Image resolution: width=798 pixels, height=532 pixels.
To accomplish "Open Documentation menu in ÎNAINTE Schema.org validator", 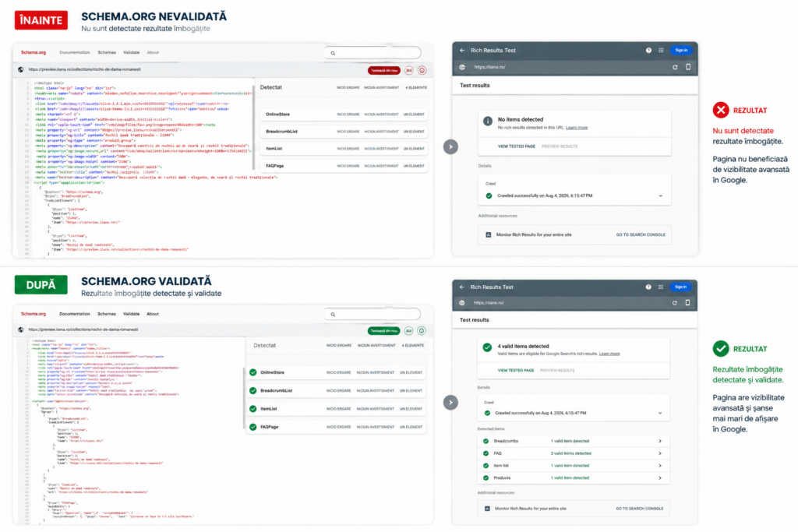I will (x=74, y=52).
